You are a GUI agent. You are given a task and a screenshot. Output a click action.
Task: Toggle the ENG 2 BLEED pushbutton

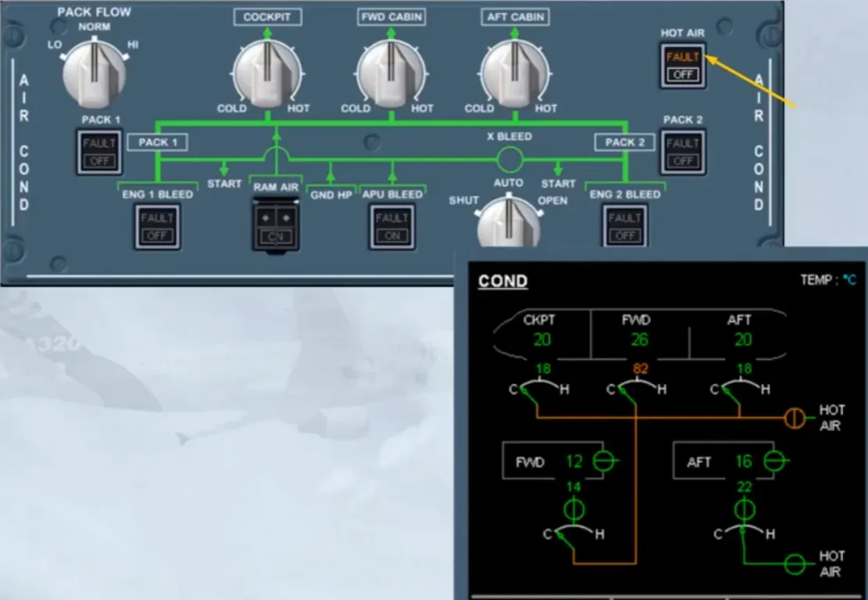[625, 226]
